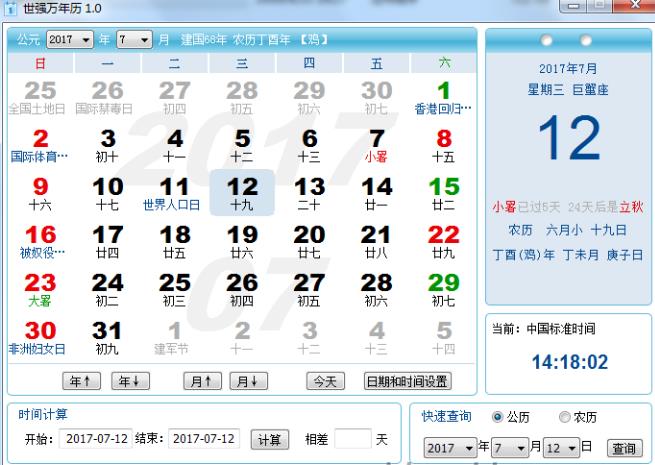Image resolution: width=655 pixels, height=465 pixels.
Task: Jump to today with 今天 button
Action: (x=325, y=381)
